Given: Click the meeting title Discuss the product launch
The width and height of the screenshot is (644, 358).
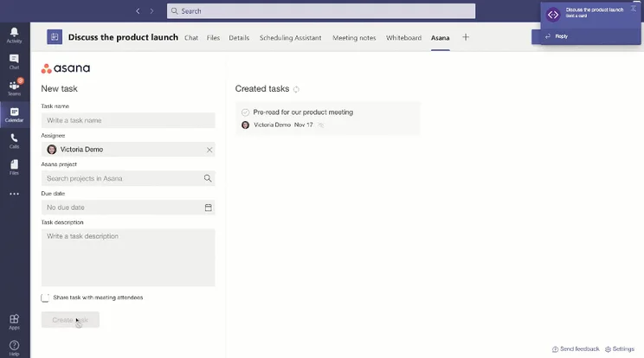Looking at the screenshot, I should point(123,37).
